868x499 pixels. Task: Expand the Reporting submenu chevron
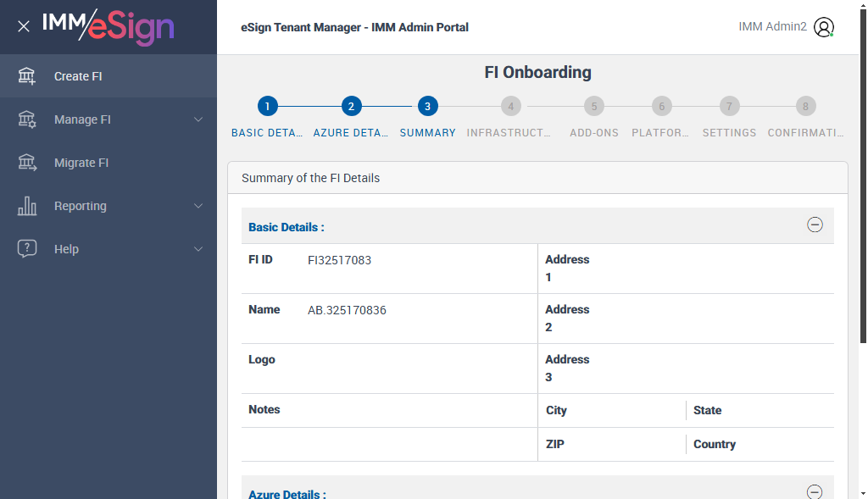(198, 206)
